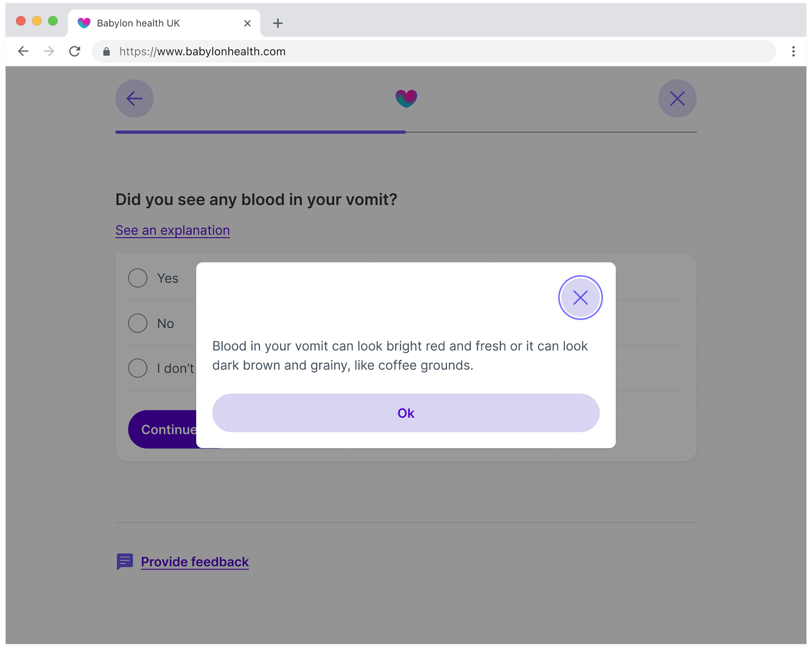The height and width of the screenshot is (652, 812).
Task: Click the padlock icon in the address bar
Action: coord(105,51)
